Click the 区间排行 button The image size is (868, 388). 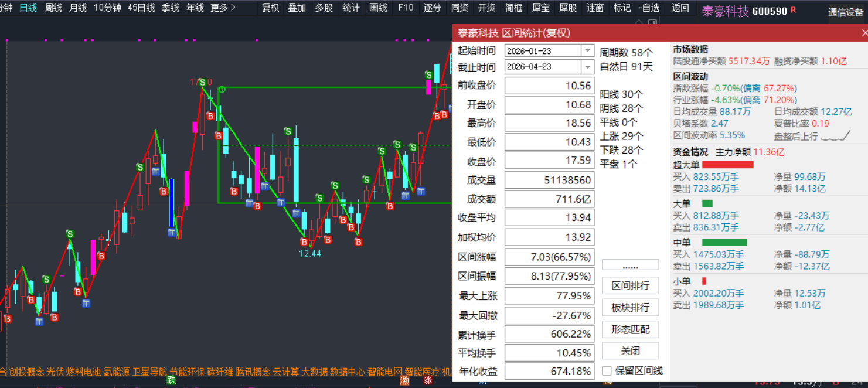pyautogui.click(x=630, y=285)
